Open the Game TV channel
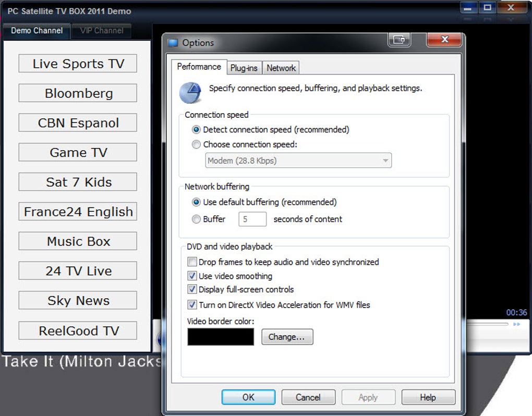 coord(78,152)
